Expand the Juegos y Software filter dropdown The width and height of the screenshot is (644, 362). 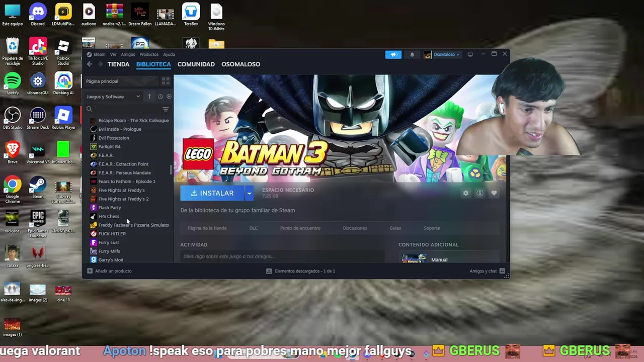(x=113, y=97)
